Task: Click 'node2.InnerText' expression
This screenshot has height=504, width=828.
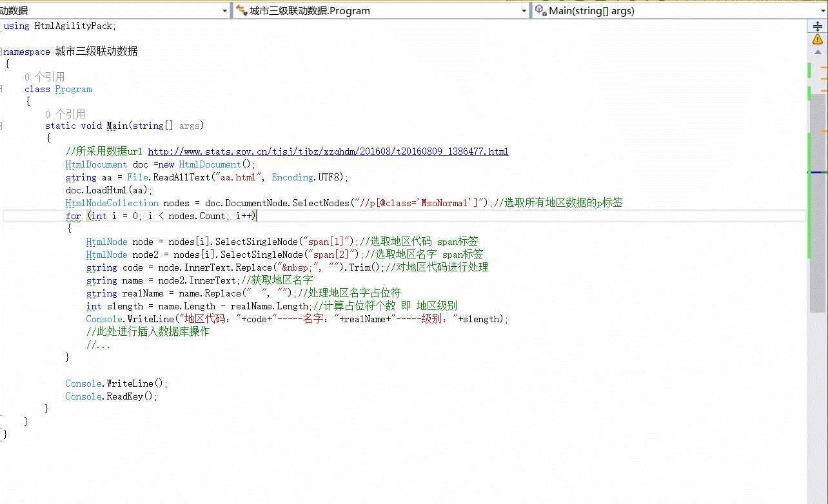Action: pyautogui.click(x=197, y=280)
